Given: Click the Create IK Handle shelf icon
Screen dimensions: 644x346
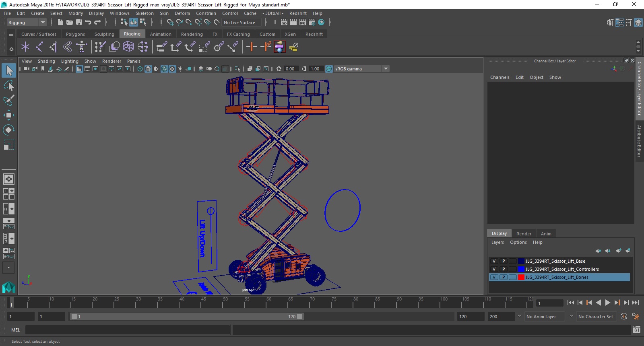Looking at the screenshot, I should coord(54,47).
